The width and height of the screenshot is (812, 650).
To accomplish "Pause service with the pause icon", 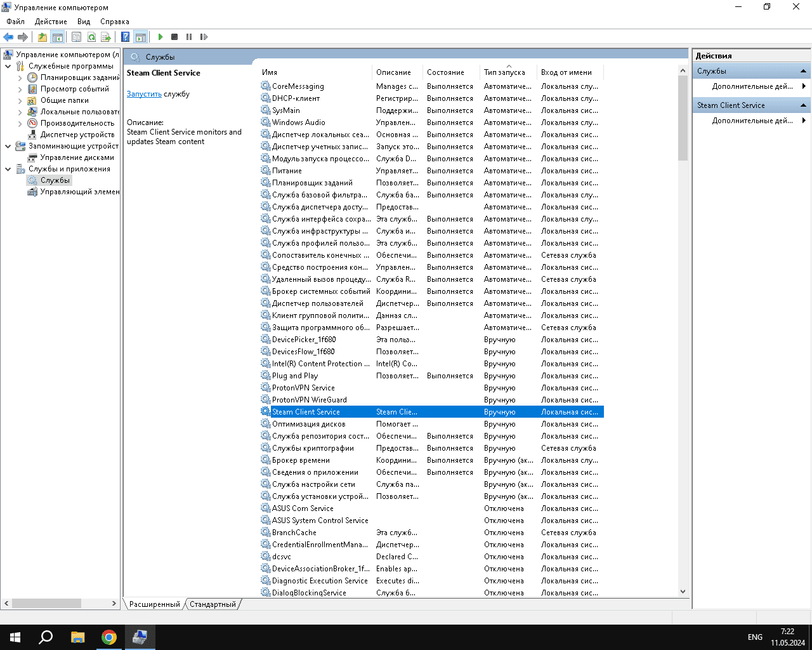I will click(189, 37).
